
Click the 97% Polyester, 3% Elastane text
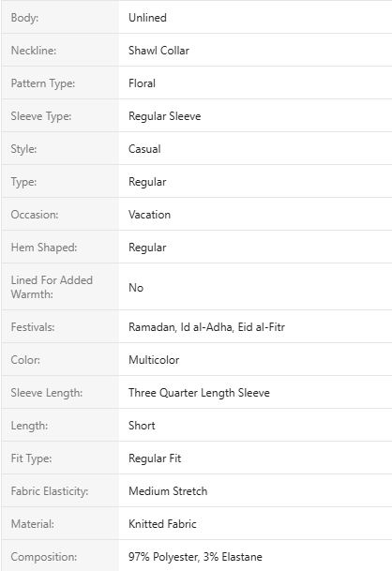pyautogui.click(x=195, y=557)
